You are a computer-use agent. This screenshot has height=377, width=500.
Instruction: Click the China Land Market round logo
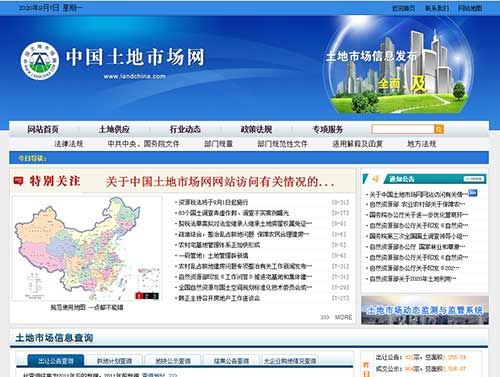40,61
